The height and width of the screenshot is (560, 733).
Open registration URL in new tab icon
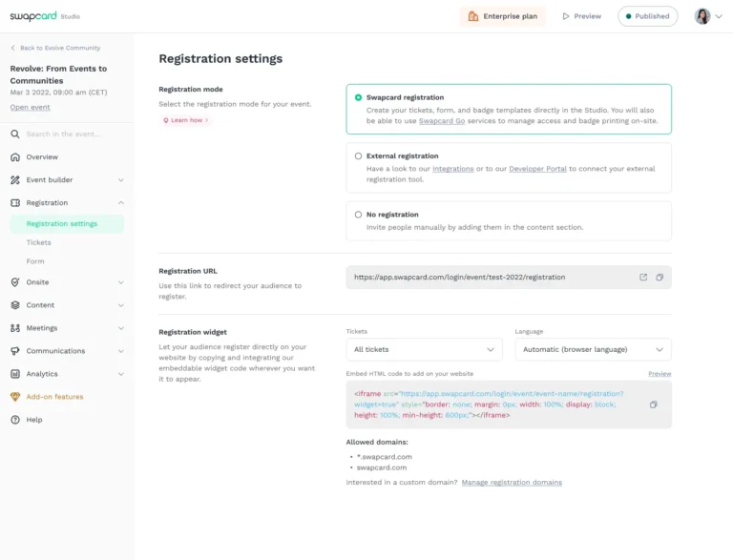click(x=643, y=278)
